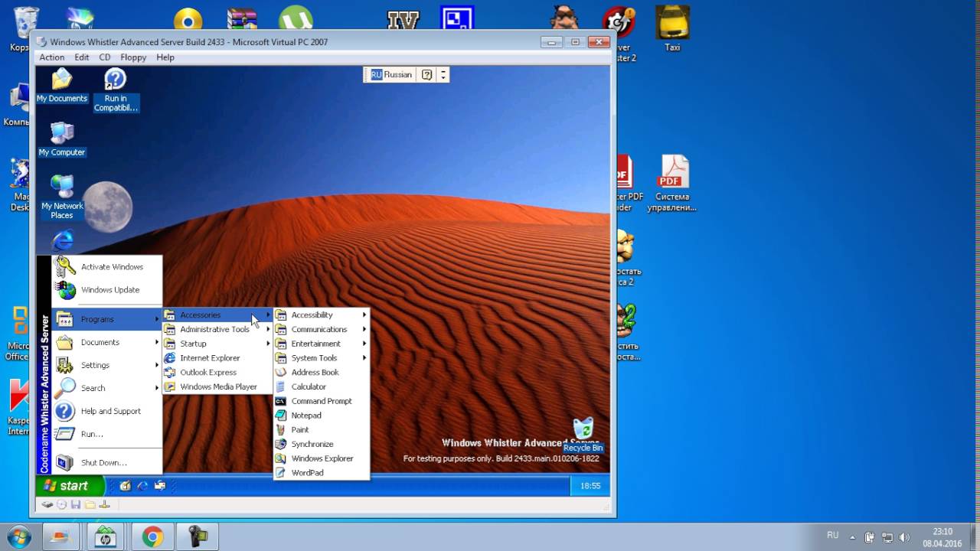Open the Help menu in Virtual PC
This screenshot has width=980, height=551.
click(165, 57)
